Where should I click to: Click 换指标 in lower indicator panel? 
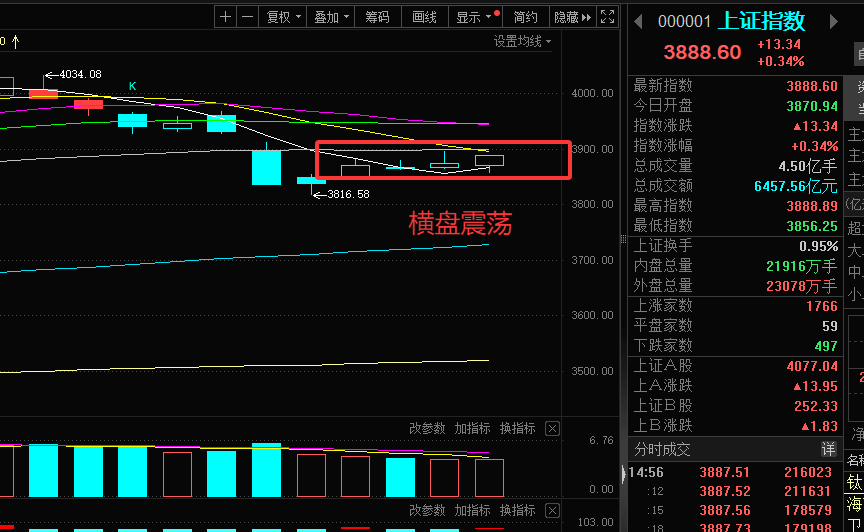pos(517,510)
